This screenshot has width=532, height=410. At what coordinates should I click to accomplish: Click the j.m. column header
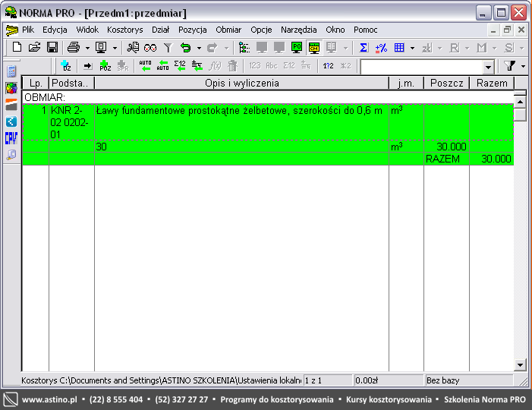406,84
